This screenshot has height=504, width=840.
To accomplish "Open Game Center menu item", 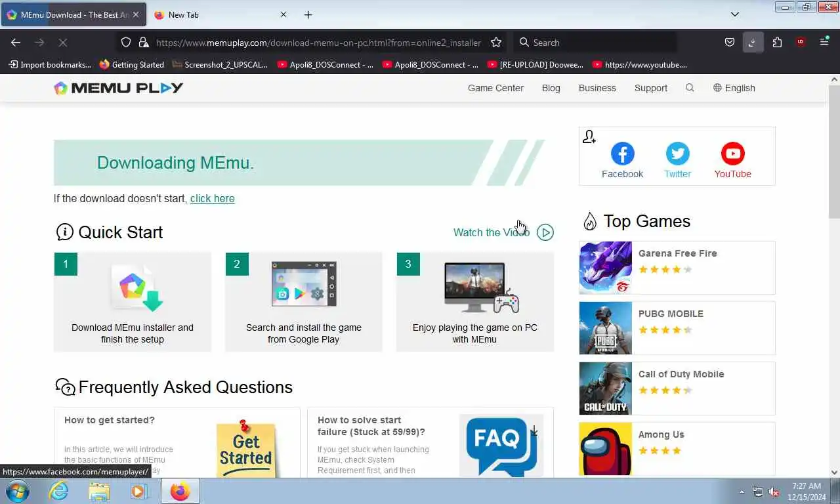I will coord(495,88).
